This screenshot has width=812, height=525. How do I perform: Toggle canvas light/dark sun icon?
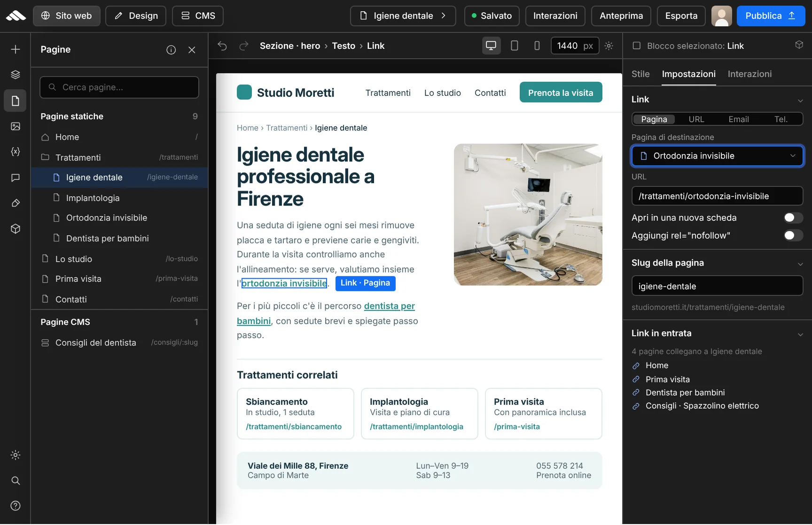point(609,46)
